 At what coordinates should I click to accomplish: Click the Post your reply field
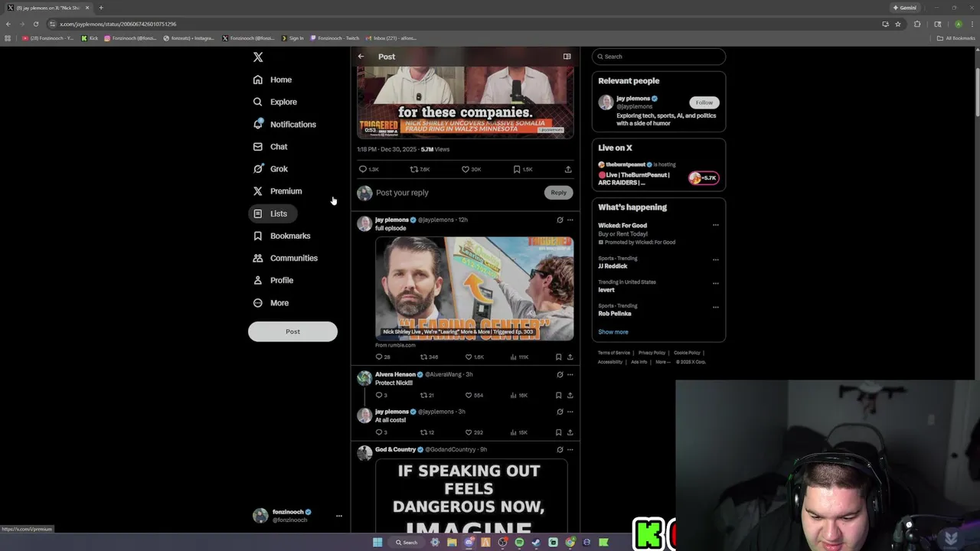pos(458,193)
